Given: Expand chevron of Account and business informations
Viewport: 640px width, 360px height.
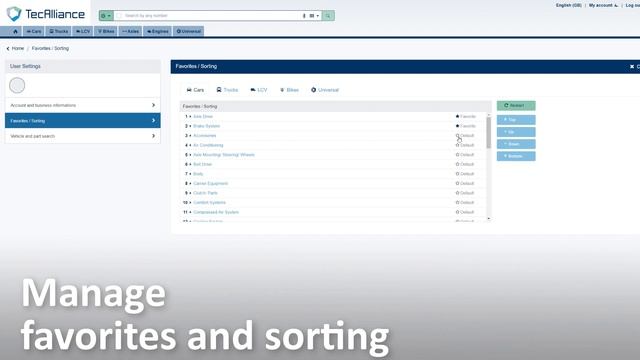Looking at the screenshot, I should point(153,105).
